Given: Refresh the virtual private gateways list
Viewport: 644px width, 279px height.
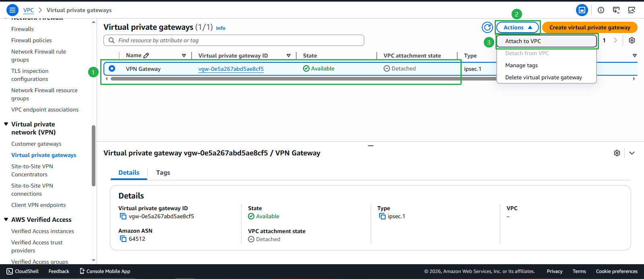Looking at the screenshot, I should tap(487, 27).
